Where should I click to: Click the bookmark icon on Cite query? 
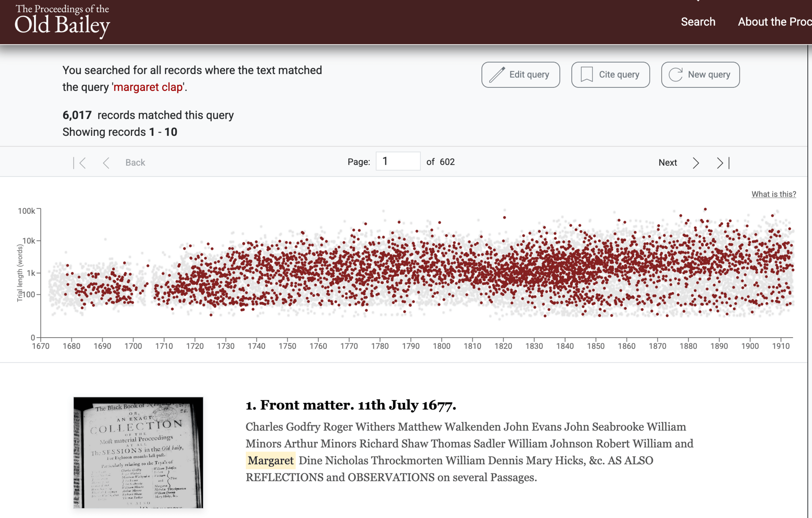coord(587,74)
